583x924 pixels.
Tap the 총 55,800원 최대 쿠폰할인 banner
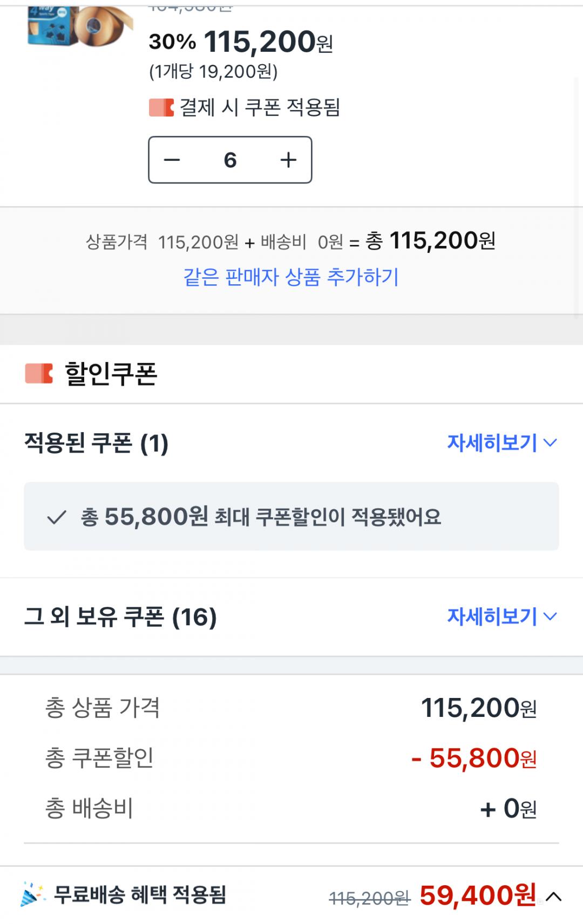pyautogui.click(x=291, y=516)
